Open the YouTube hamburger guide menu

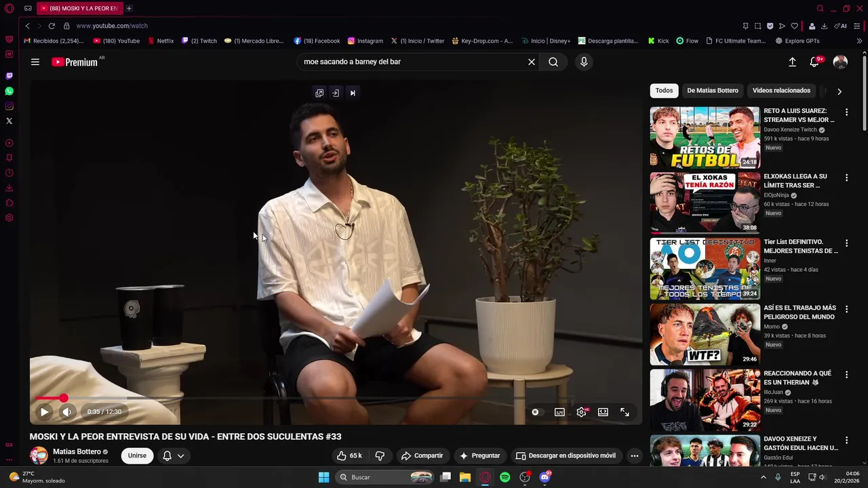[35, 62]
